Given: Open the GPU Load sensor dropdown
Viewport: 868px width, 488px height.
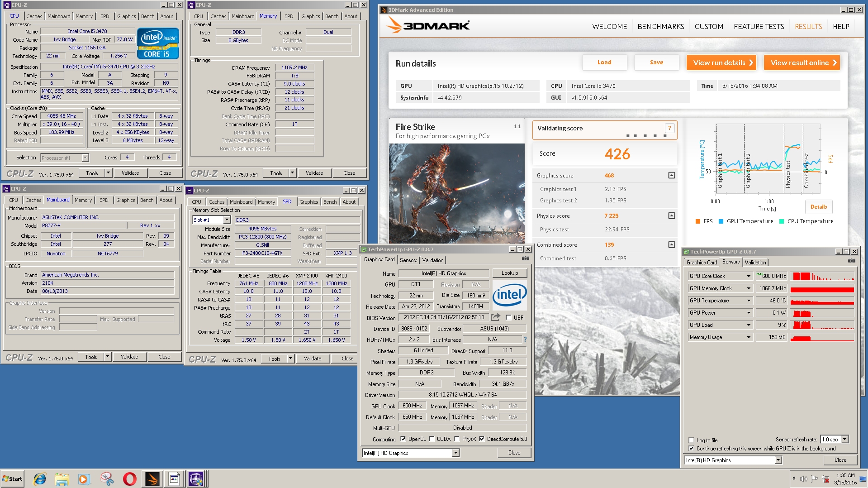Looking at the screenshot, I should [749, 325].
